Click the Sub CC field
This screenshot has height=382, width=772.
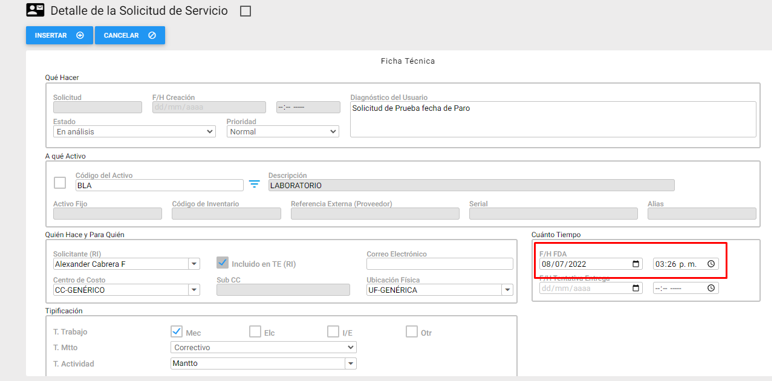tap(283, 290)
